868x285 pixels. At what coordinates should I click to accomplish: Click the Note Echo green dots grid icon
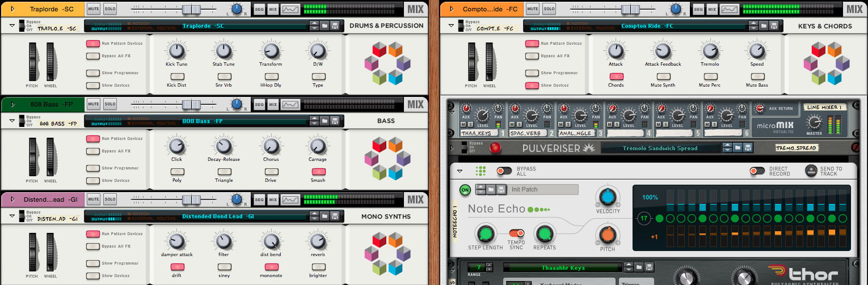481,171
